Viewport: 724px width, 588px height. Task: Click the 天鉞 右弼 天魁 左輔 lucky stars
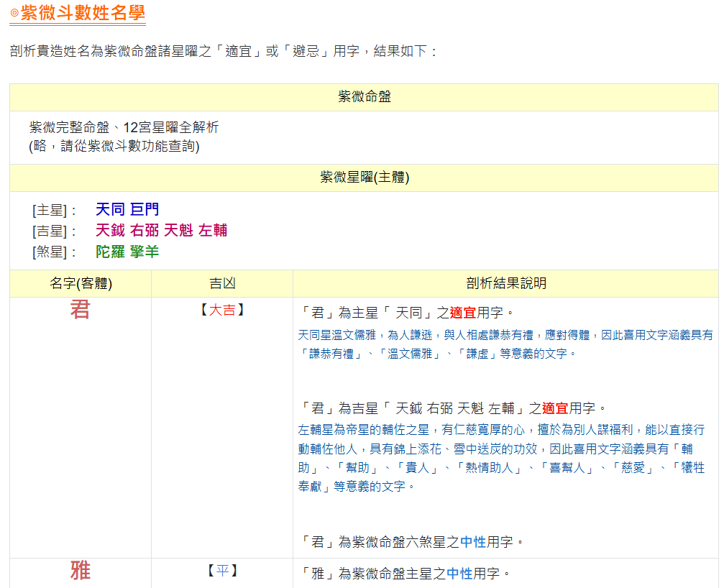click(161, 231)
